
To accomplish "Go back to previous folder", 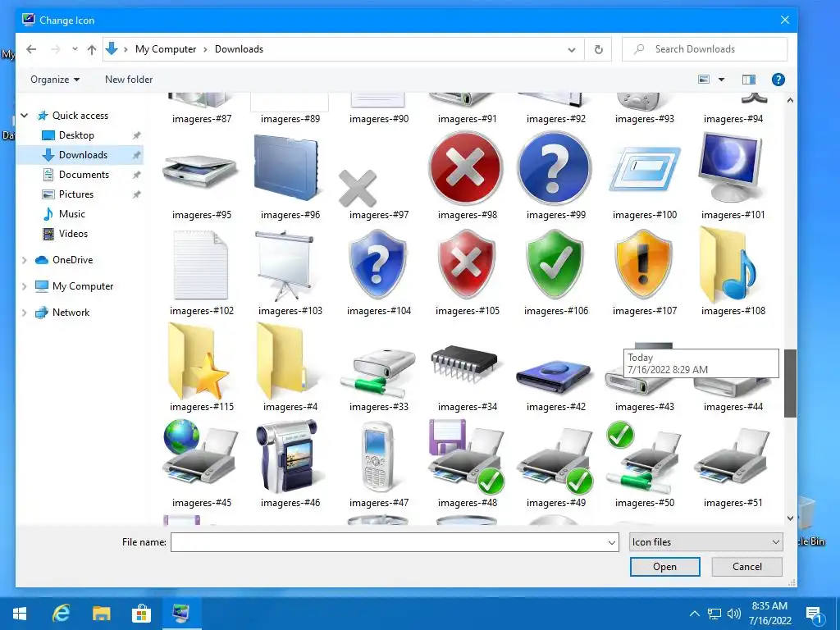I will 32,49.
